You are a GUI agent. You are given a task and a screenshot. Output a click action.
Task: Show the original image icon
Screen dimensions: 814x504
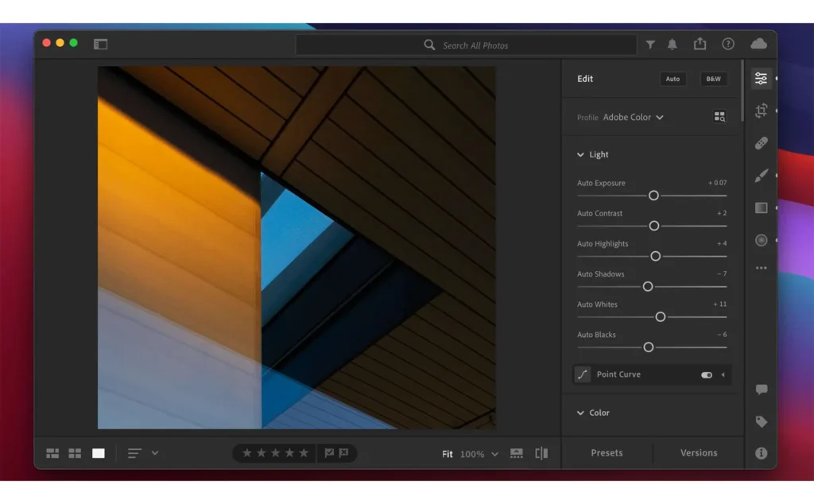(x=517, y=454)
